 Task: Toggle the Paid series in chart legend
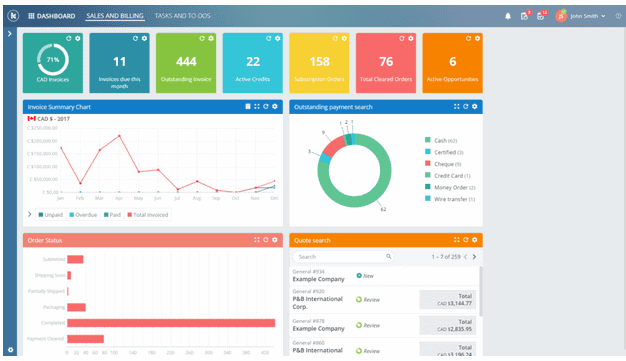(112, 215)
